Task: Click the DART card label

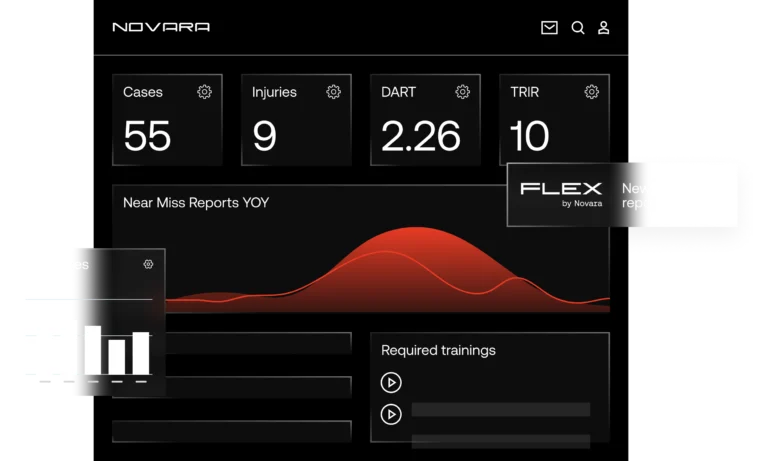Action: [398, 92]
